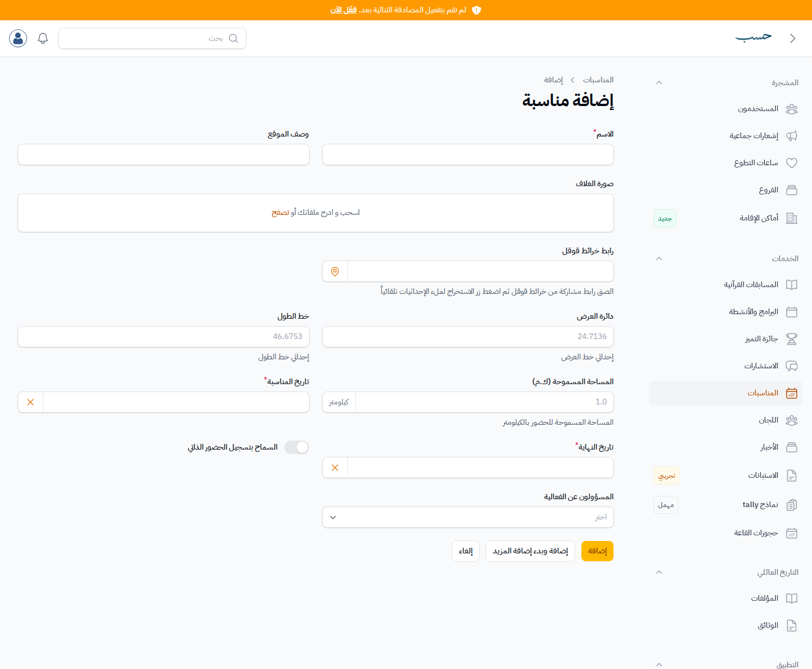Click the أماكن الإقامة building icon

tap(792, 218)
